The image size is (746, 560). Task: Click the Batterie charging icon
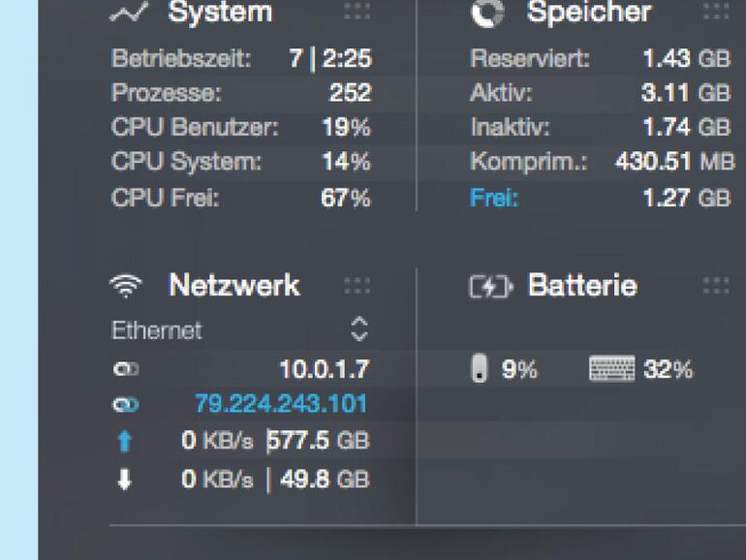point(490,287)
